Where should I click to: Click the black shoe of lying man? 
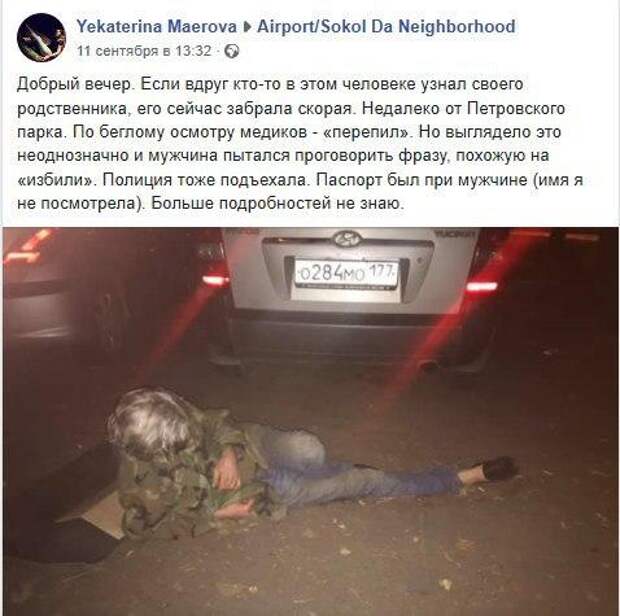(499, 469)
